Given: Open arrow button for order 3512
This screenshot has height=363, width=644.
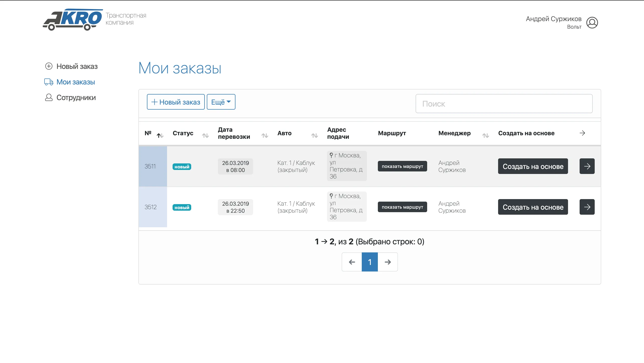Looking at the screenshot, I should tap(587, 207).
